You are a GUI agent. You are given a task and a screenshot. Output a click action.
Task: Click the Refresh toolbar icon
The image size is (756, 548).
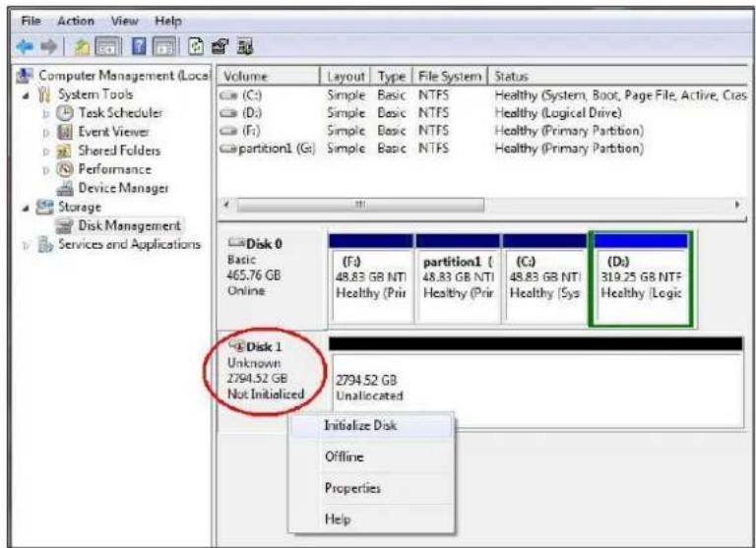[x=195, y=47]
